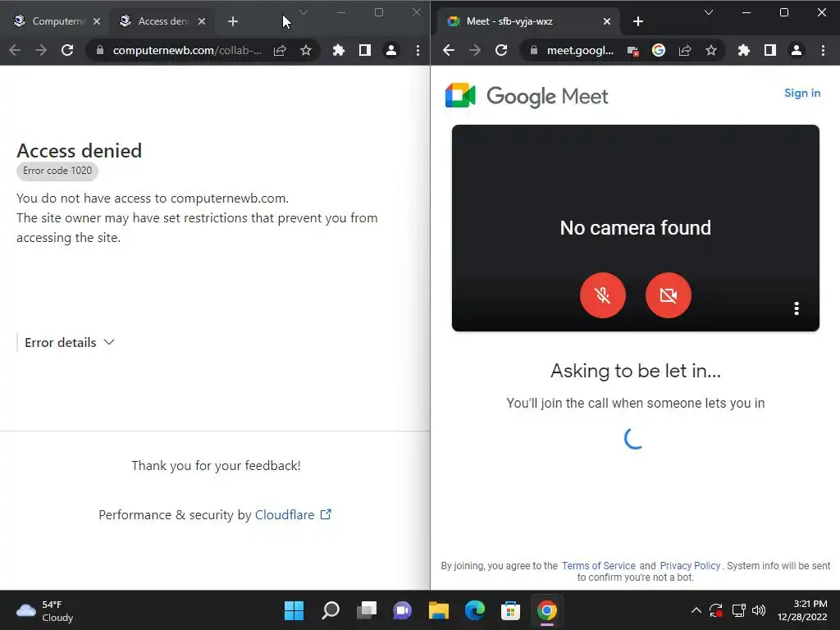Image resolution: width=840 pixels, height=630 pixels.
Task: Open the Terms of Service link
Action: click(598, 566)
